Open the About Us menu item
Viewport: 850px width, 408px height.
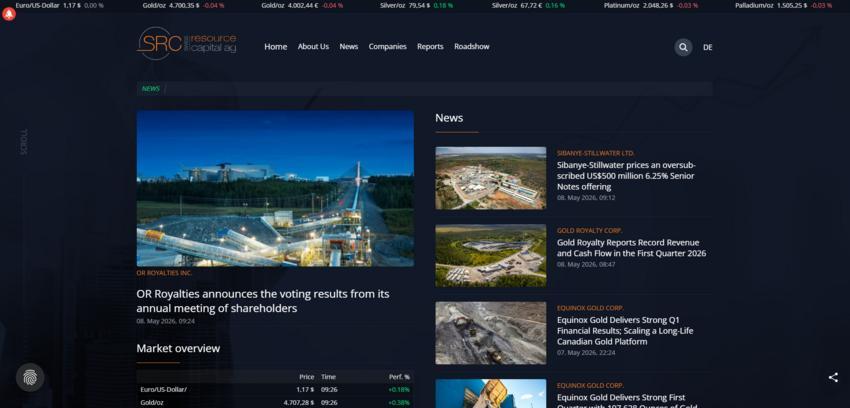click(x=313, y=47)
